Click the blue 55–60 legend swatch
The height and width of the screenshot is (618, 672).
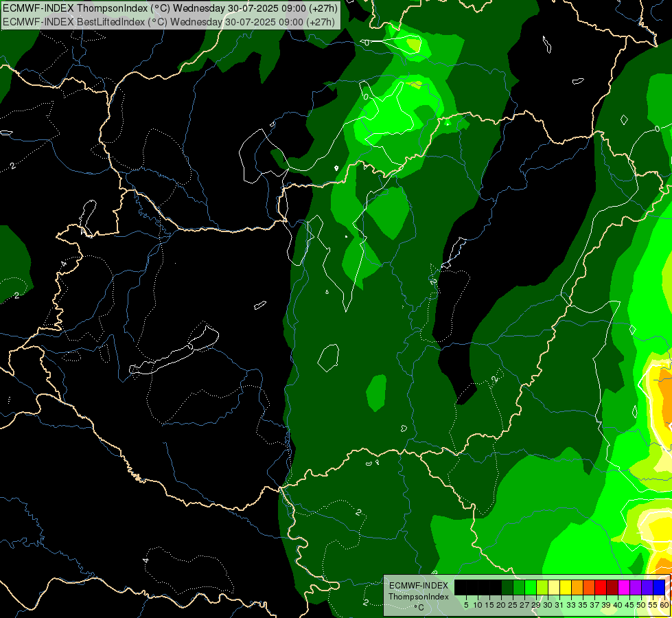click(659, 587)
